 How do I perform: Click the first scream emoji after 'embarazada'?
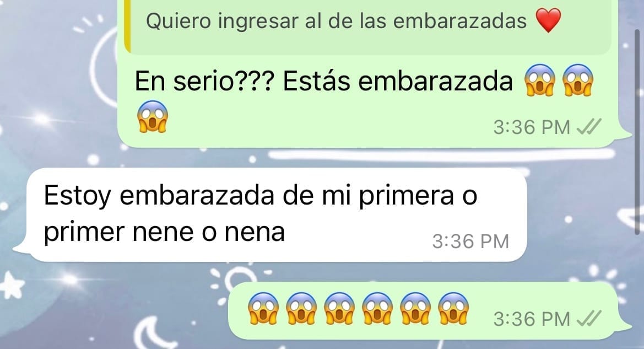tap(540, 80)
